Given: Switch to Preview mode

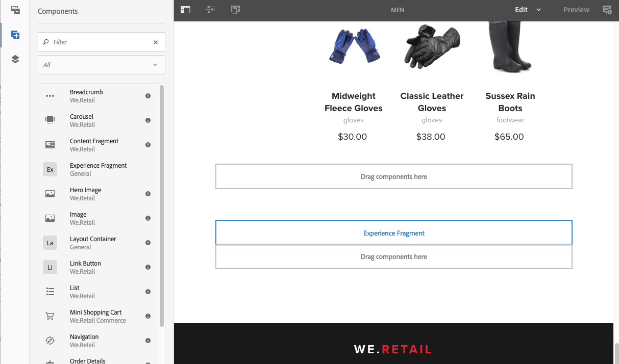Looking at the screenshot, I should (x=576, y=10).
